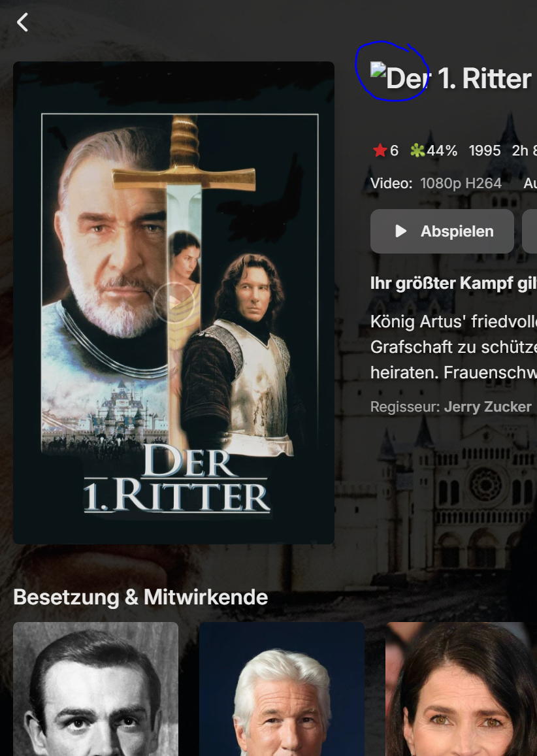
Task: Click the red star rating icon
Action: click(380, 150)
